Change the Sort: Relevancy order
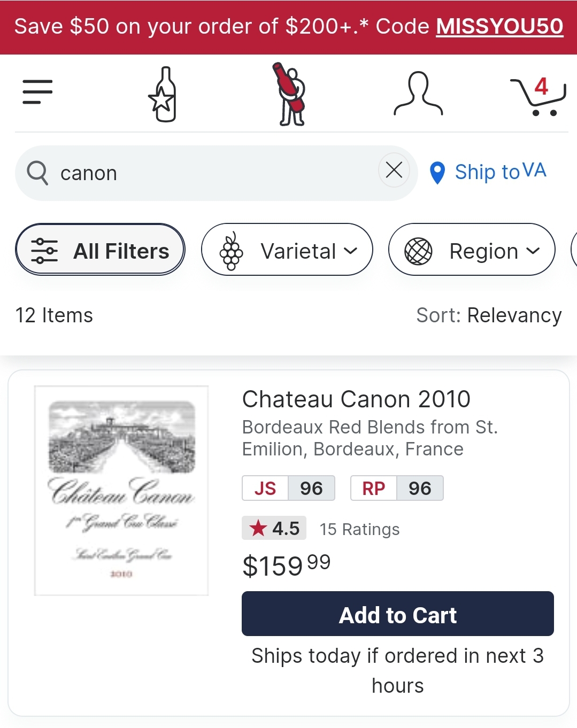The image size is (577, 728). pos(489,315)
